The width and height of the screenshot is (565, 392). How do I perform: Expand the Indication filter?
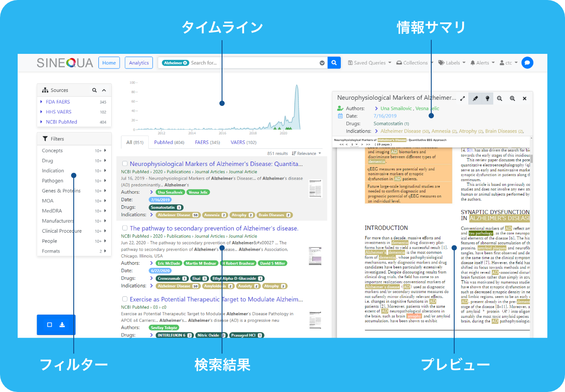click(105, 171)
